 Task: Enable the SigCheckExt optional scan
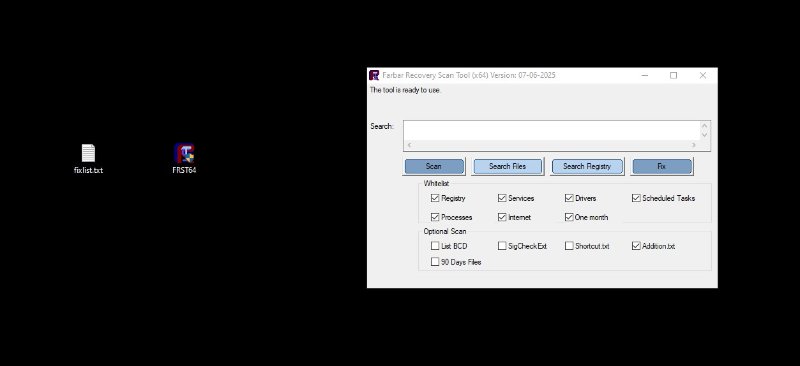click(x=502, y=246)
